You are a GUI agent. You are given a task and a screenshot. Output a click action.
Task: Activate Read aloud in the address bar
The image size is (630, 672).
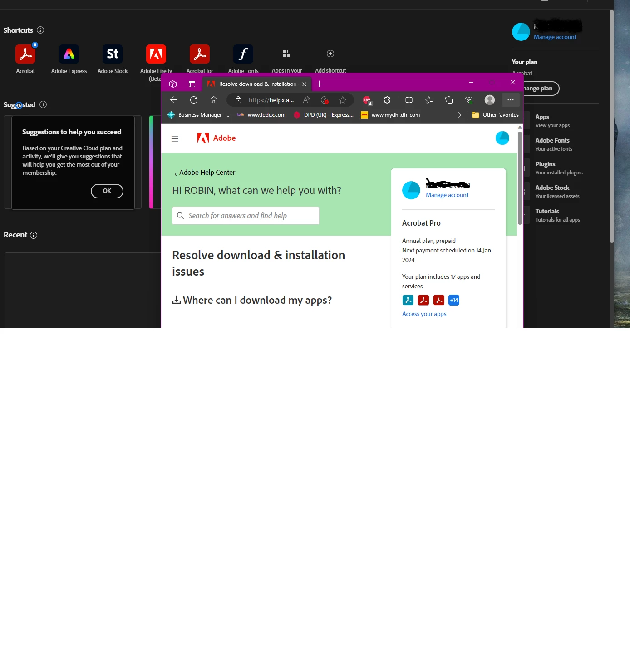pyautogui.click(x=307, y=100)
